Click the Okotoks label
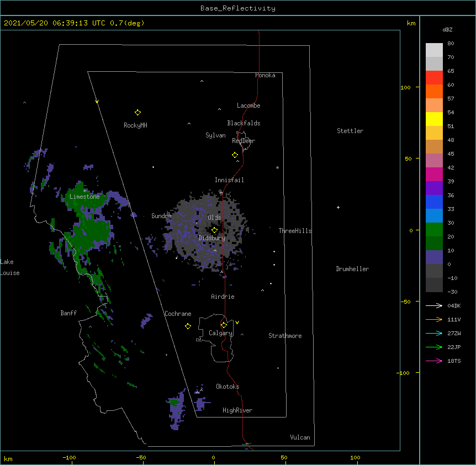Screen dimensions: 476x465 coord(228,387)
